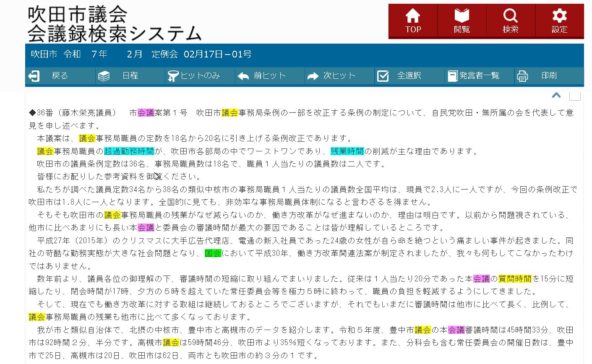Collapse the speech with the up chevron
592x364 pixels.
[556, 96]
